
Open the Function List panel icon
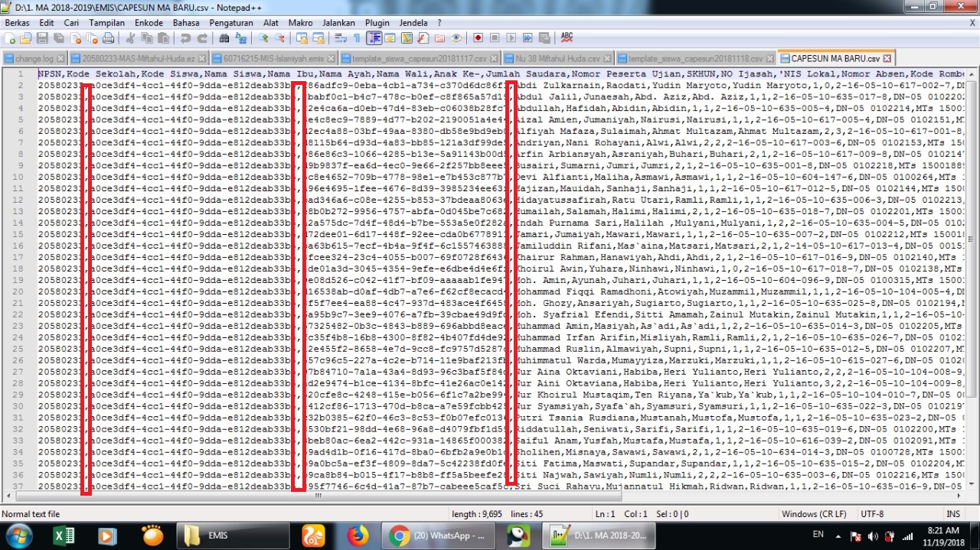coord(423,38)
